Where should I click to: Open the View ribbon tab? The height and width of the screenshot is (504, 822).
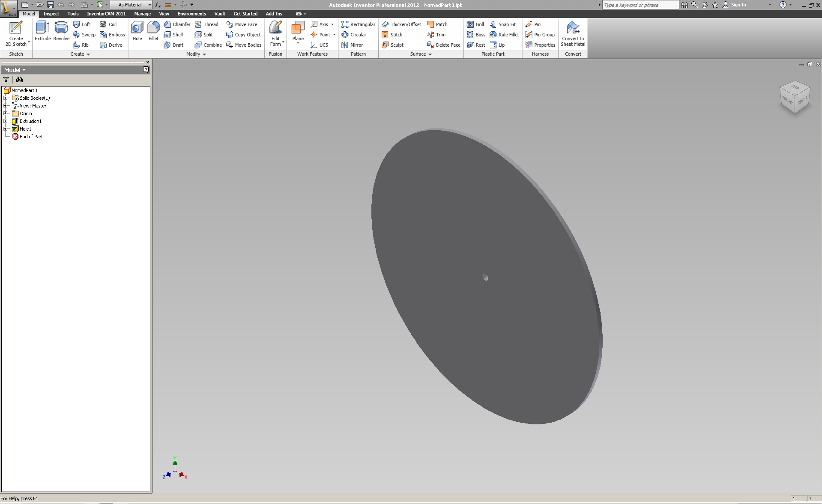(164, 14)
